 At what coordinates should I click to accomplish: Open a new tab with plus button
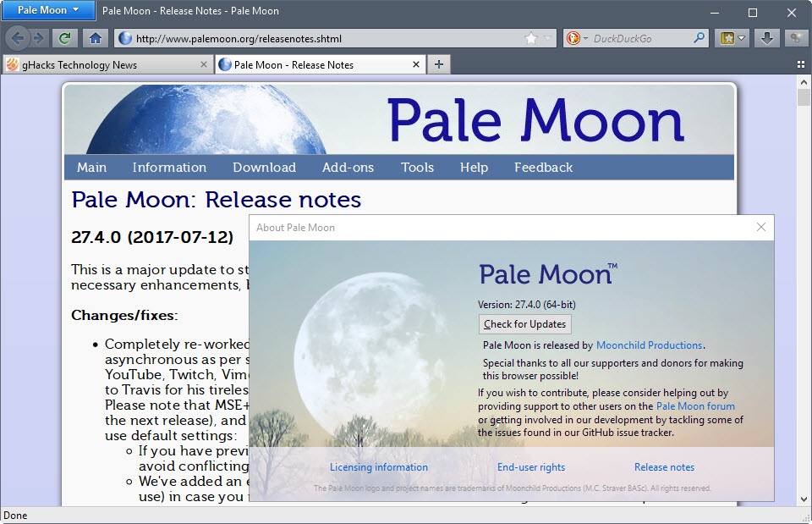(439, 64)
